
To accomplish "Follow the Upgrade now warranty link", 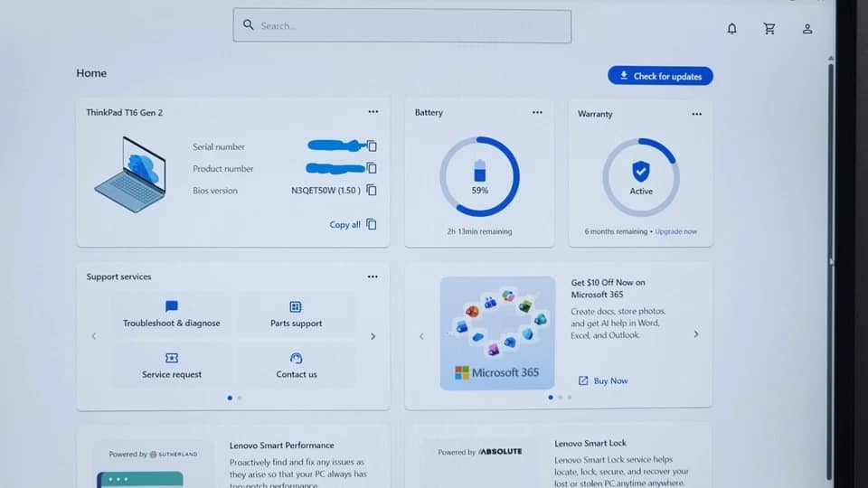I will click(x=676, y=231).
